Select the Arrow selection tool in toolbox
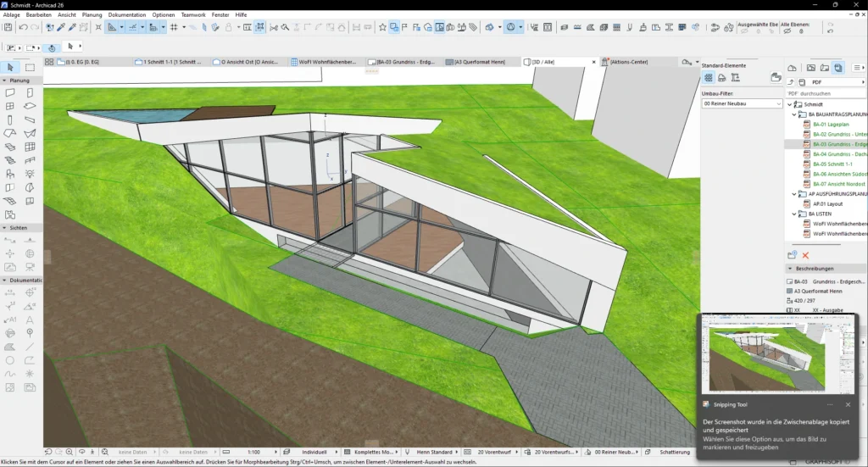The width and height of the screenshot is (868, 467). coord(10,68)
